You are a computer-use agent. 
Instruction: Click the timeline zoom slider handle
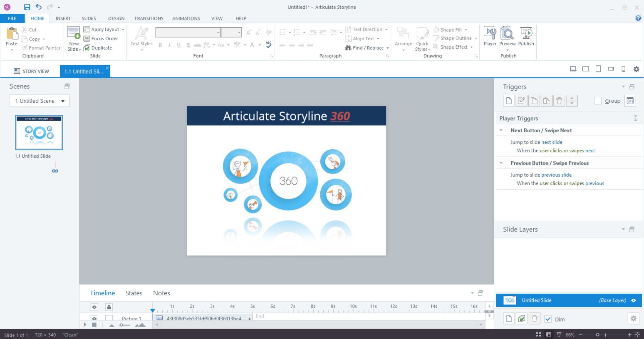click(121, 325)
